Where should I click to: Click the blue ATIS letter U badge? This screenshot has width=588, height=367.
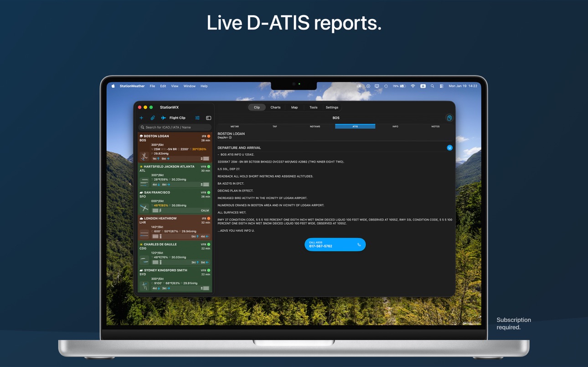pyautogui.click(x=449, y=148)
